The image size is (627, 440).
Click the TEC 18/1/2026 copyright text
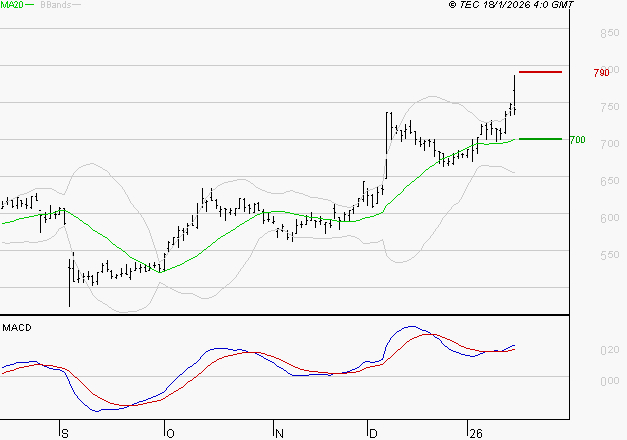pyautogui.click(x=511, y=5)
